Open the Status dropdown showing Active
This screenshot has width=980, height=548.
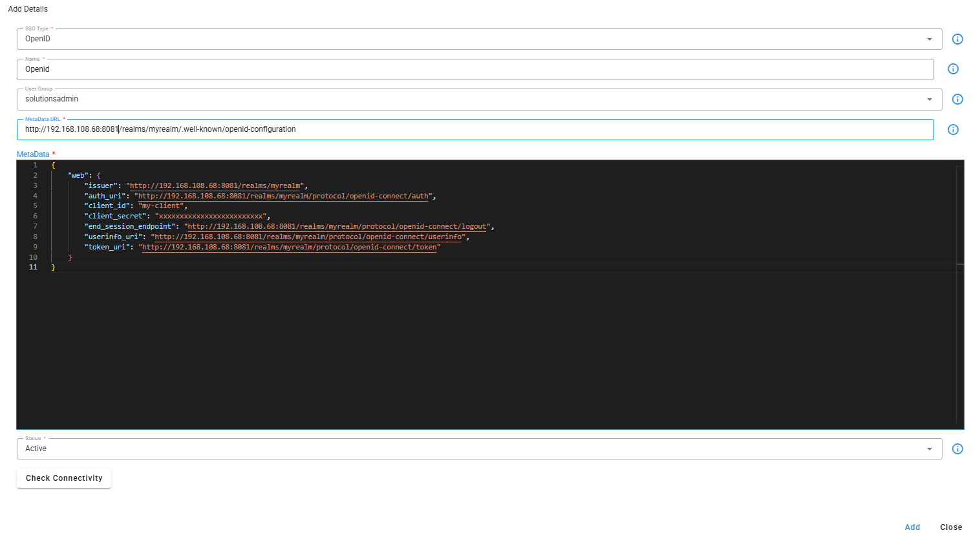click(929, 448)
